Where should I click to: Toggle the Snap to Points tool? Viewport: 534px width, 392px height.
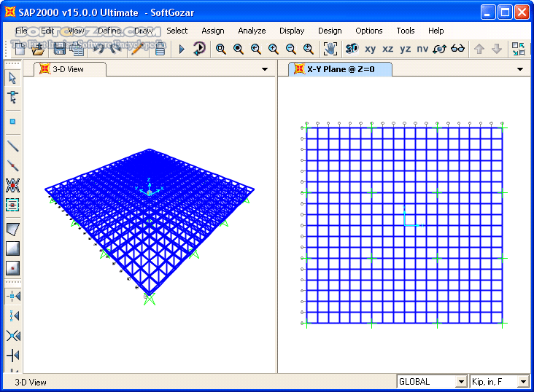(x=12, y=297)
